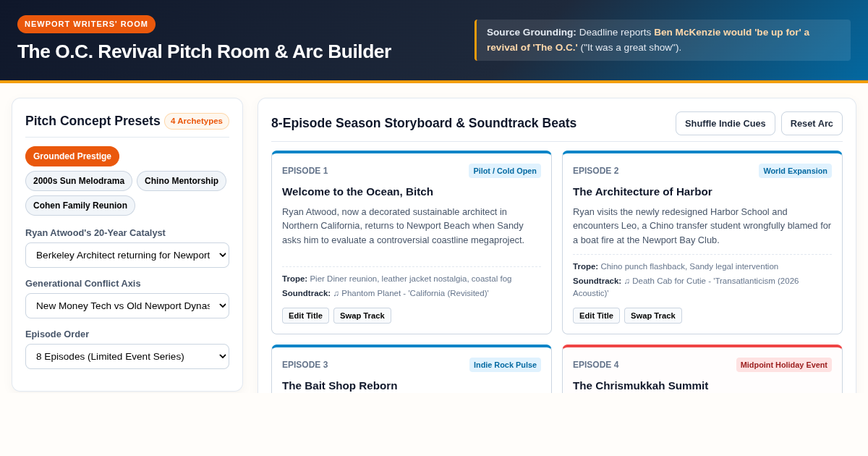Select the 2000s Sun Melodrama preset
The image size is (868, 456).
(79, 181)
